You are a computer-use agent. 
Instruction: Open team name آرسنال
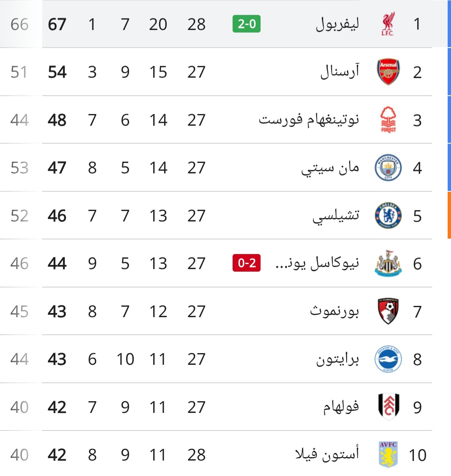coord(340,71)
